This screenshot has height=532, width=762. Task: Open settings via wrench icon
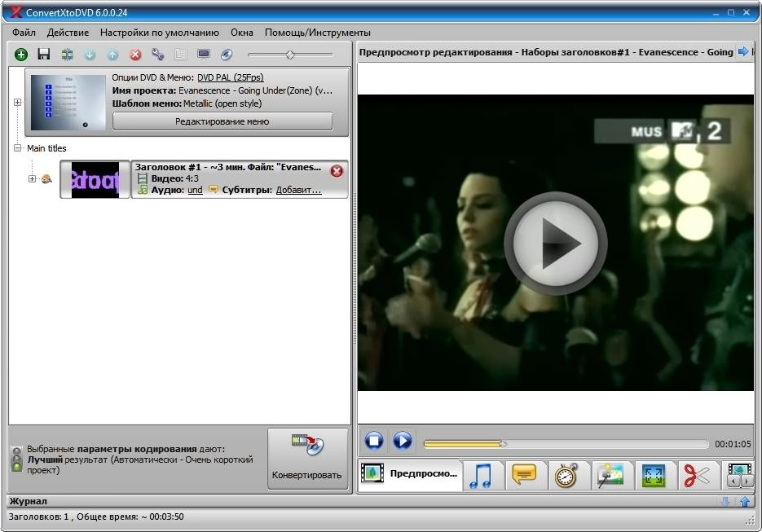(157, 55)
